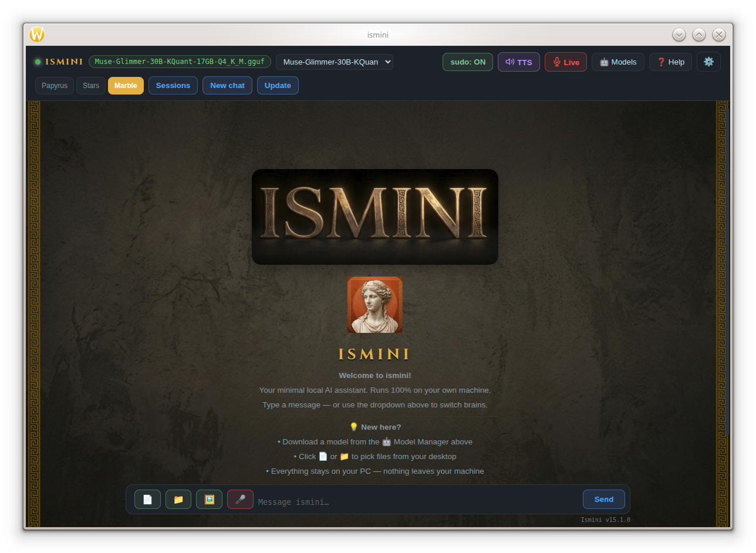Start voice input with microphone icon
756x553 pixels.
[240, 500]
